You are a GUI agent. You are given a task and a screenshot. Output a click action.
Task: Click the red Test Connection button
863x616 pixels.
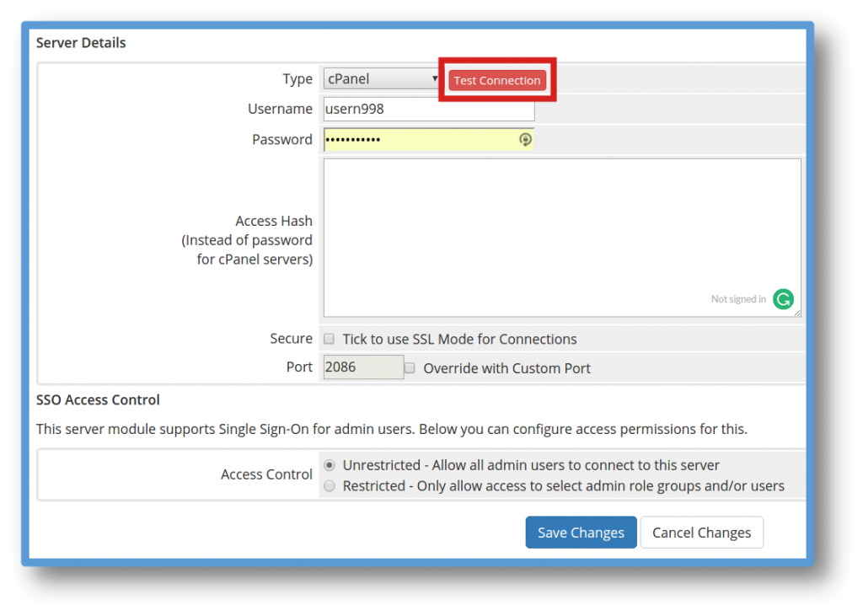click(496, 81)
